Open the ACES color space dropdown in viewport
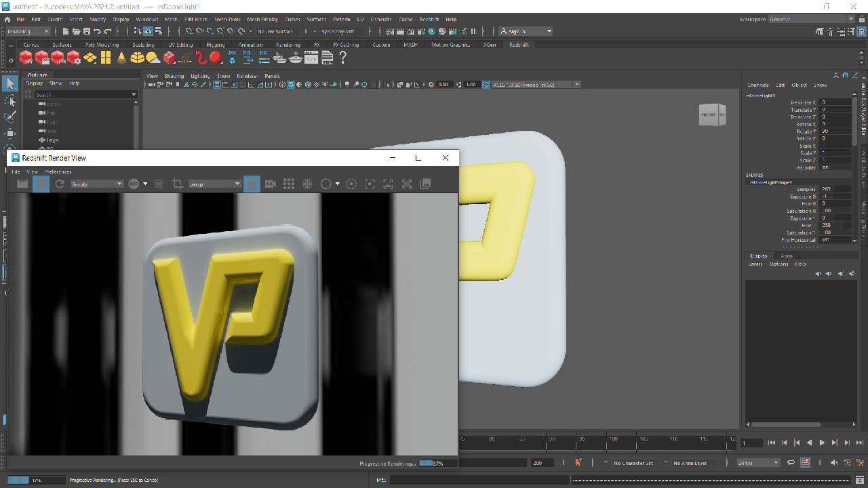The image size is (868, 488). 536,85
